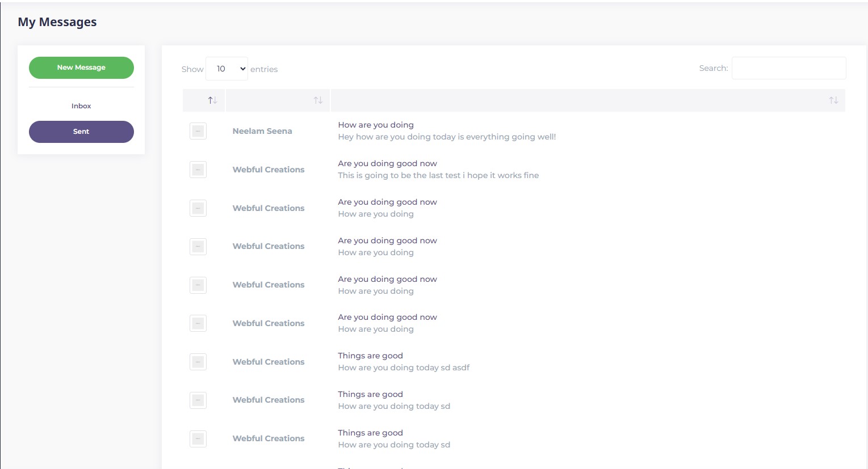The width and height of the screenshot is (868, 469).
Task: Click sort arrows in sender name column header
Action: [x=318, y=100]
